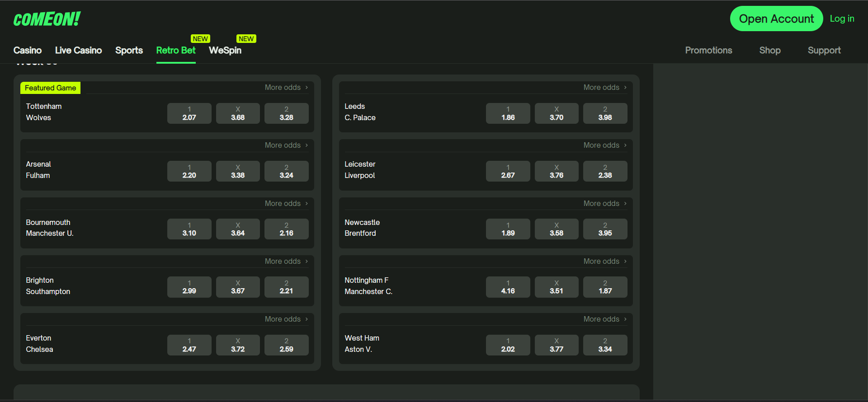Screen dimensions: 868x402
Task: Bet Bournemouth win at 3.10
Action: [x=189, y=229]
